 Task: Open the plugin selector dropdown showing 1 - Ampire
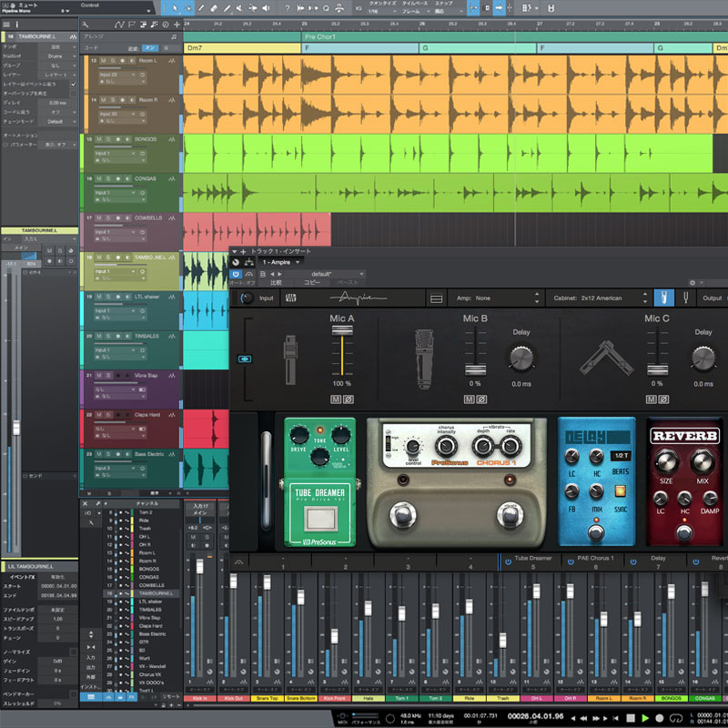click(281, 262)
